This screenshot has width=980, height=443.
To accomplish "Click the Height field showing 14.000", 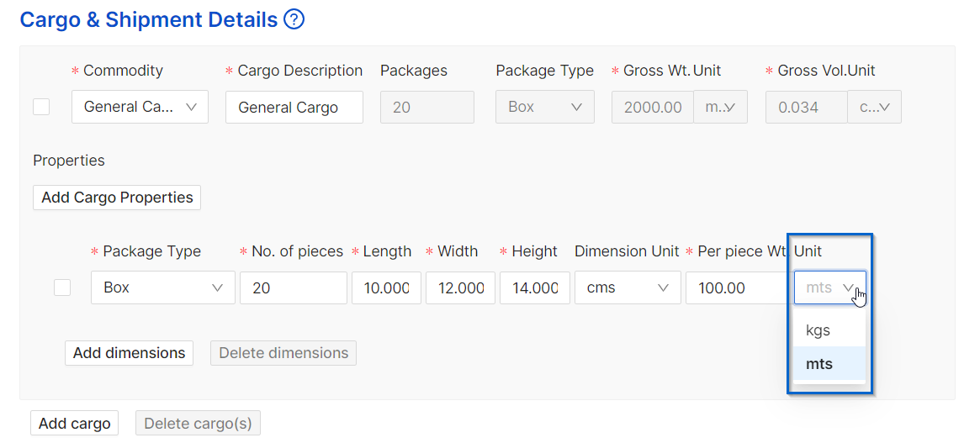I will 535,287.
